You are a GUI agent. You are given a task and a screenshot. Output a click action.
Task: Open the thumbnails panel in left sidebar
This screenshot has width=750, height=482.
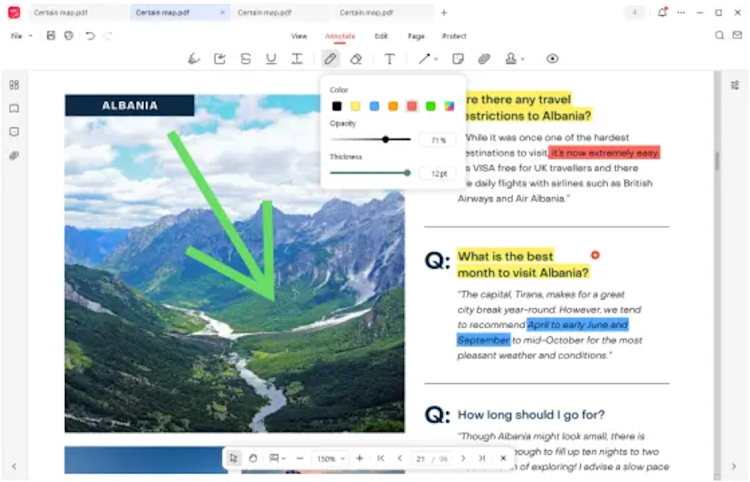14,85
